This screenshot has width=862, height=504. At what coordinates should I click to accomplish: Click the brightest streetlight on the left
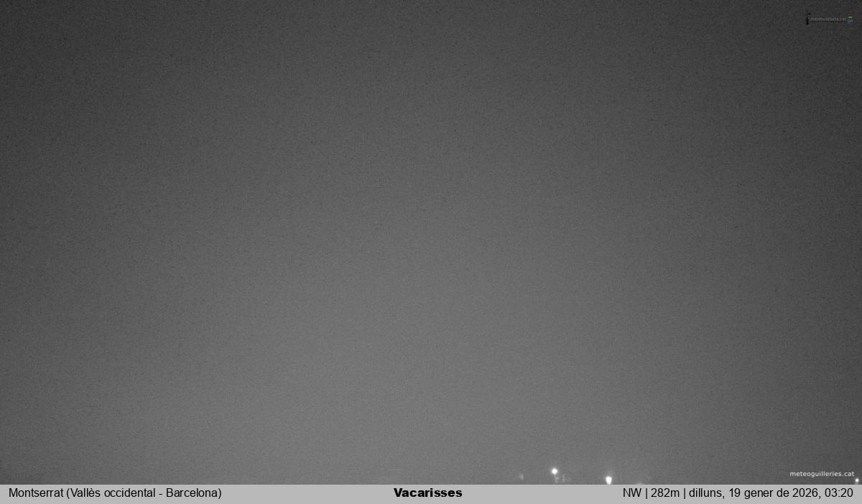[x=554, y=472]
